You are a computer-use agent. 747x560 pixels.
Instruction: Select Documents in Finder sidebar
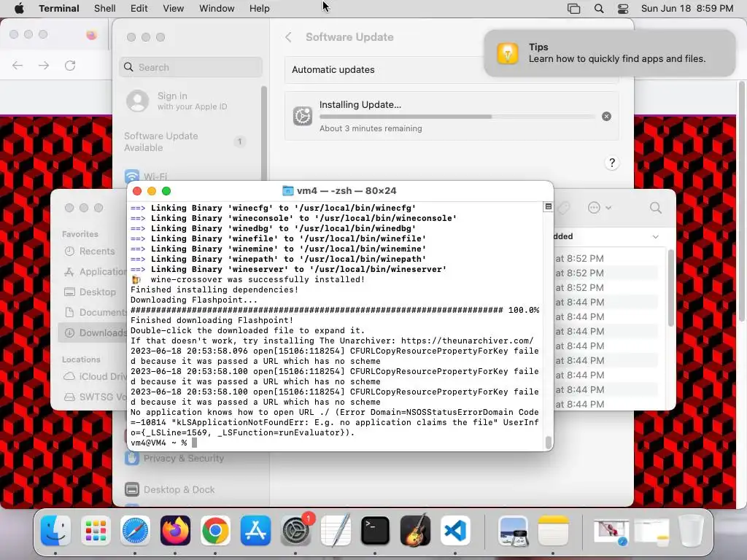coord(95,312)
